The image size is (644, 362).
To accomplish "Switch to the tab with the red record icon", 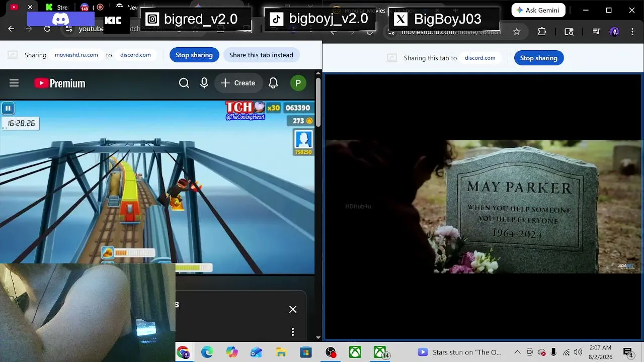I will (100, 7).
